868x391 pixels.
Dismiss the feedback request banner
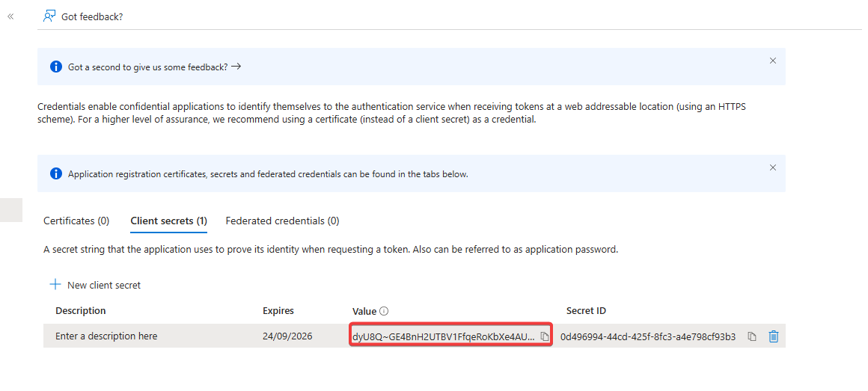click(x=773, y=61)
